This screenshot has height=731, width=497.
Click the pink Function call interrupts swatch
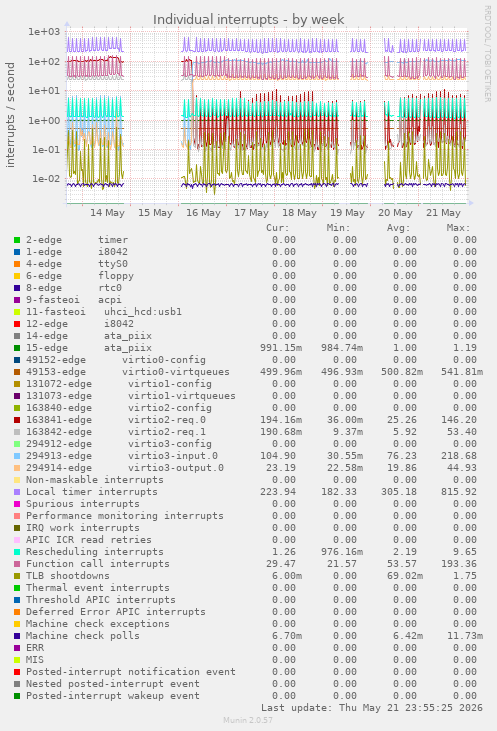[17, 564]
